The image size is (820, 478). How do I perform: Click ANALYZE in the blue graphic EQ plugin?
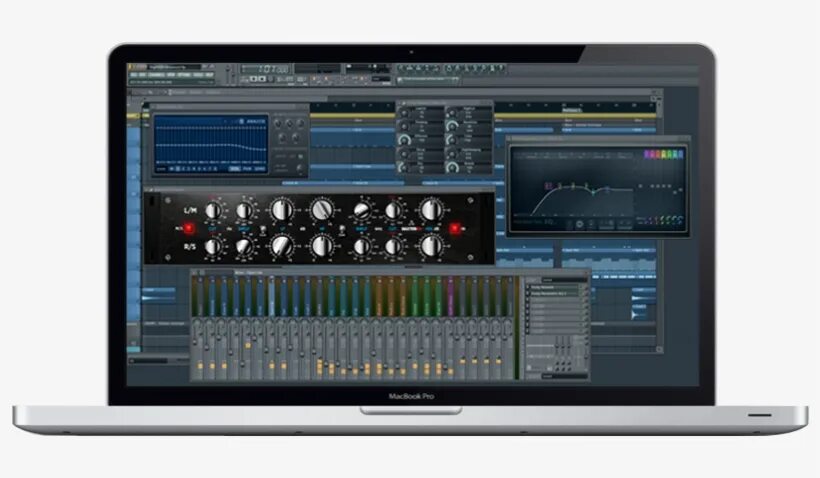coord(258,121)
